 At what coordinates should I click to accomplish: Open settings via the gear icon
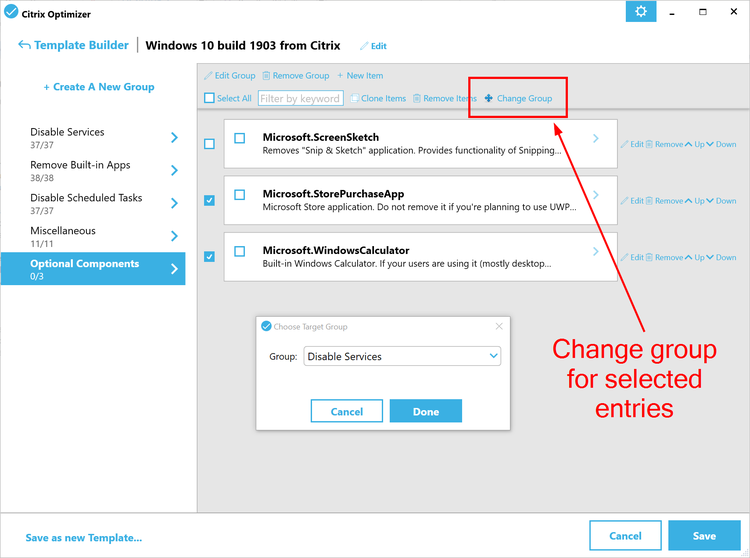coord(640,11)
